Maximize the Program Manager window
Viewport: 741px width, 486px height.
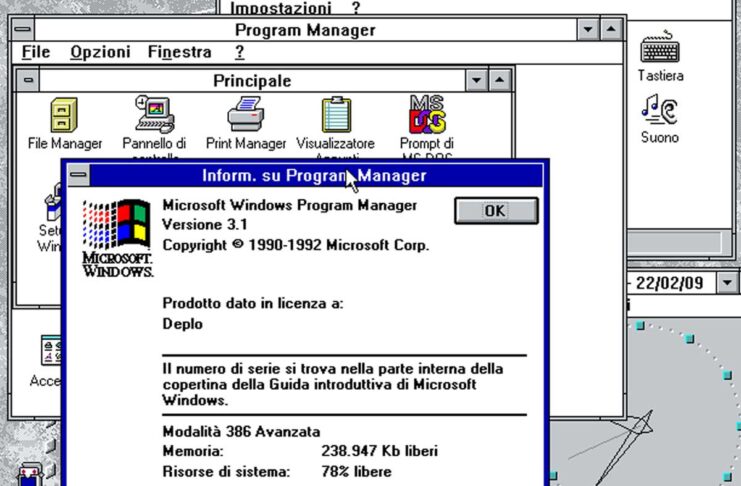tap(611, 30)
